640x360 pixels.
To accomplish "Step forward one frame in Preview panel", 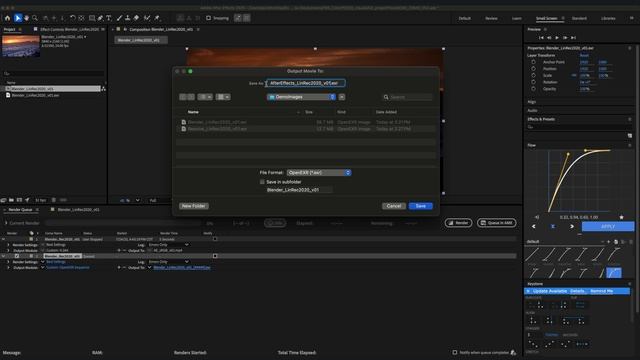I will [x=565, y=38].
